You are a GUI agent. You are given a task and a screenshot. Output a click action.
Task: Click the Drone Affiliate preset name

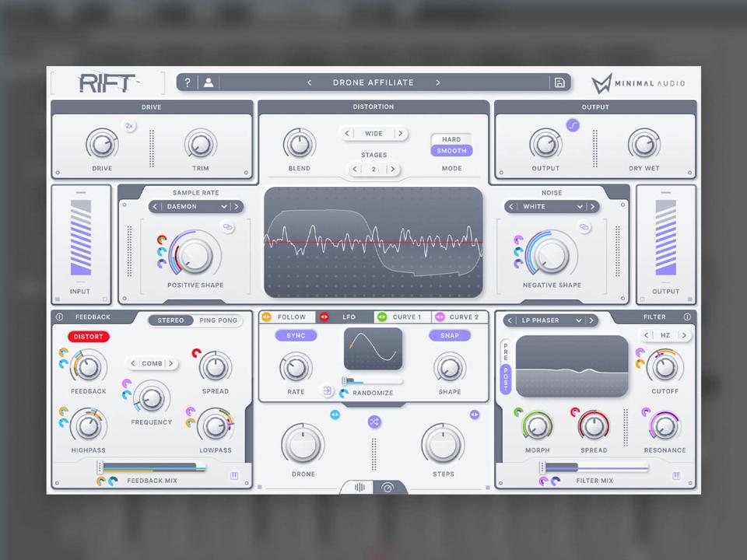pyautogui.click(x=373, y=82)
